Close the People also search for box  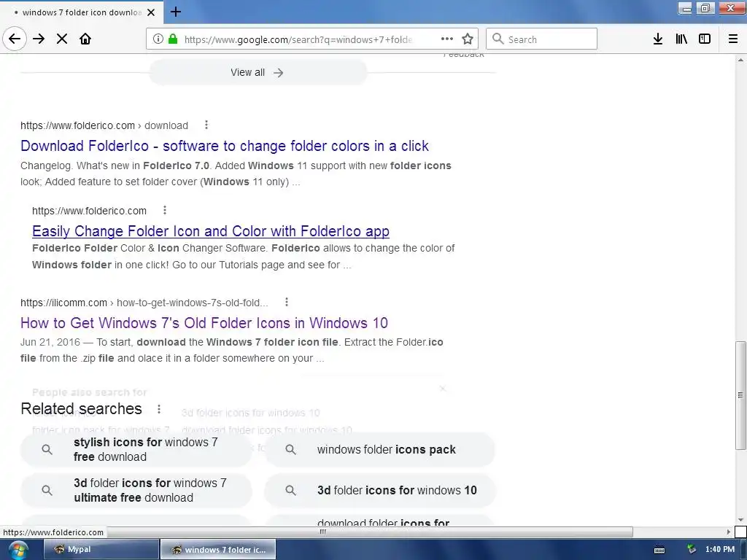click(443, 389)
